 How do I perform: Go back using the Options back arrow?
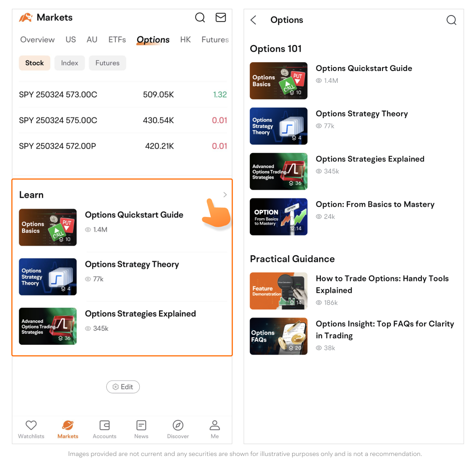click(x=253, y=20)
